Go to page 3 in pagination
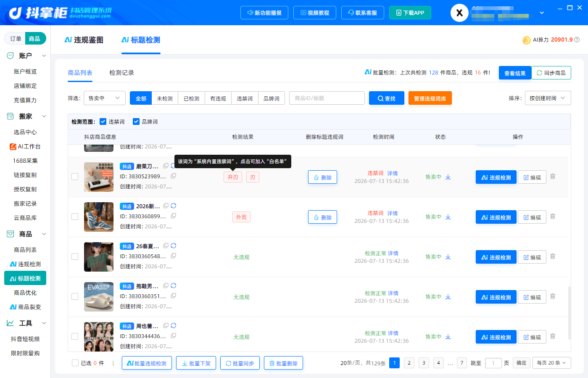 click(x=424, y=363)
